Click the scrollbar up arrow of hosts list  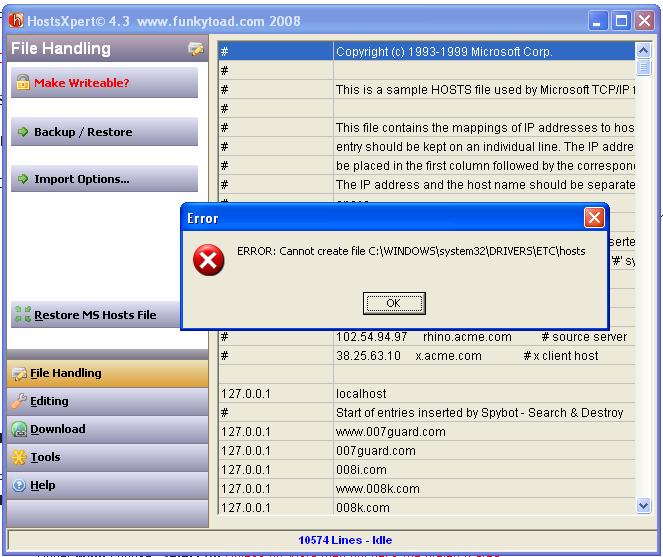[x=643, y=51]
